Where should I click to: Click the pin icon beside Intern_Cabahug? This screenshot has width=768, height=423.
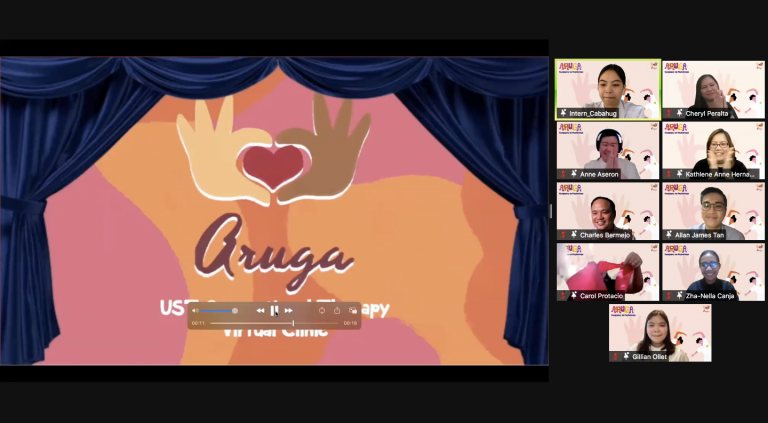[563, 113]
